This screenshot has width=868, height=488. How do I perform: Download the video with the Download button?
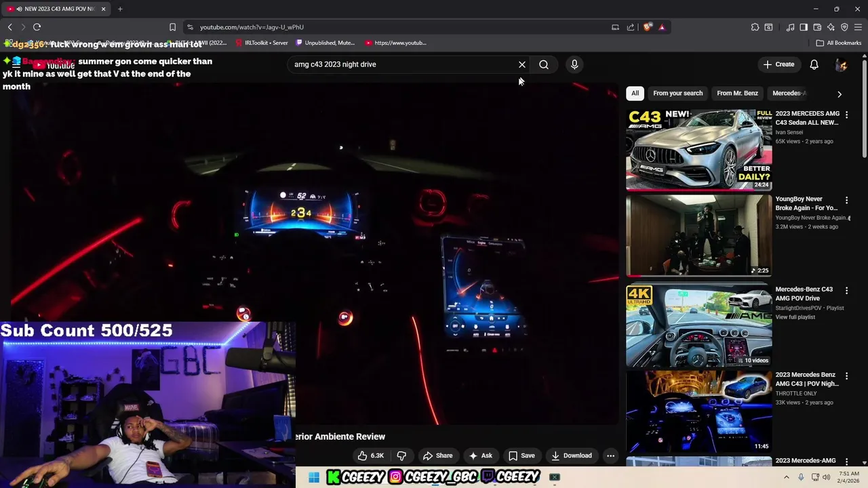pyautogui.click(x=572, y=455)
